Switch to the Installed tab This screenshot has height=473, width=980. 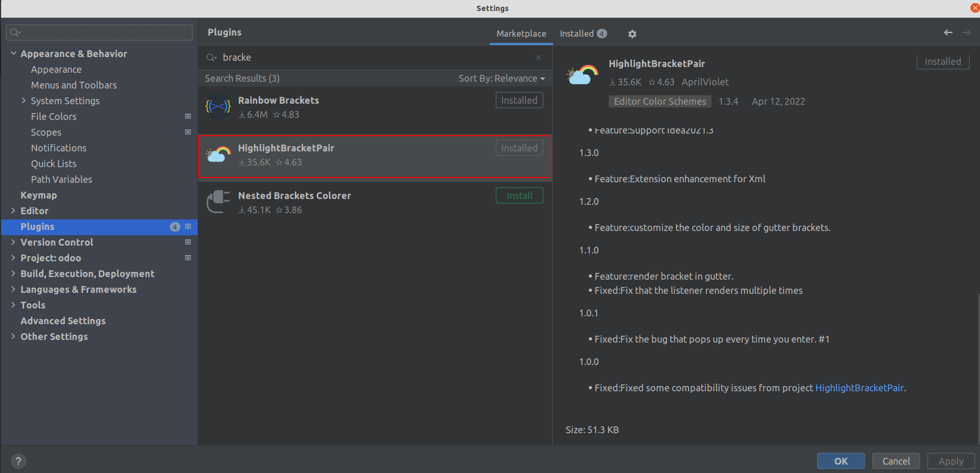(x=577, y=33)
